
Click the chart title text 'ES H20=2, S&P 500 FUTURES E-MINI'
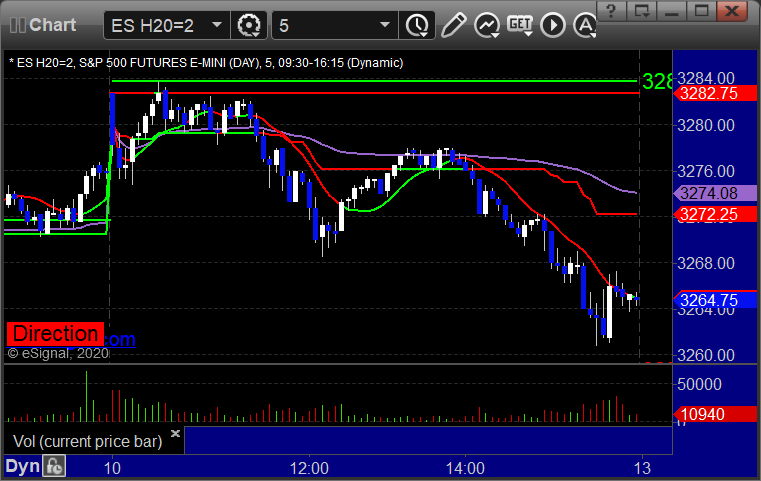pyautogui.click(x=121, y=63)
